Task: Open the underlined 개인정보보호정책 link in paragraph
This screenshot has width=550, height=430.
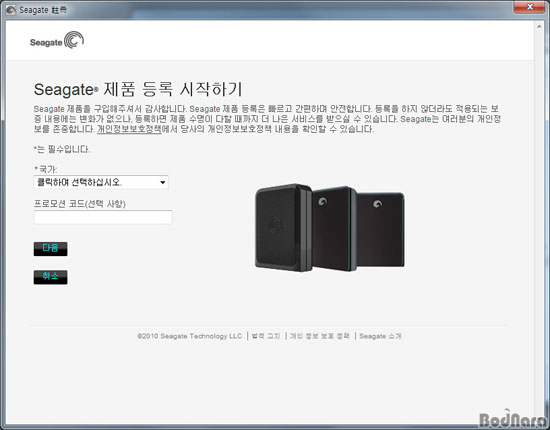Action: [x=129, y=129]
